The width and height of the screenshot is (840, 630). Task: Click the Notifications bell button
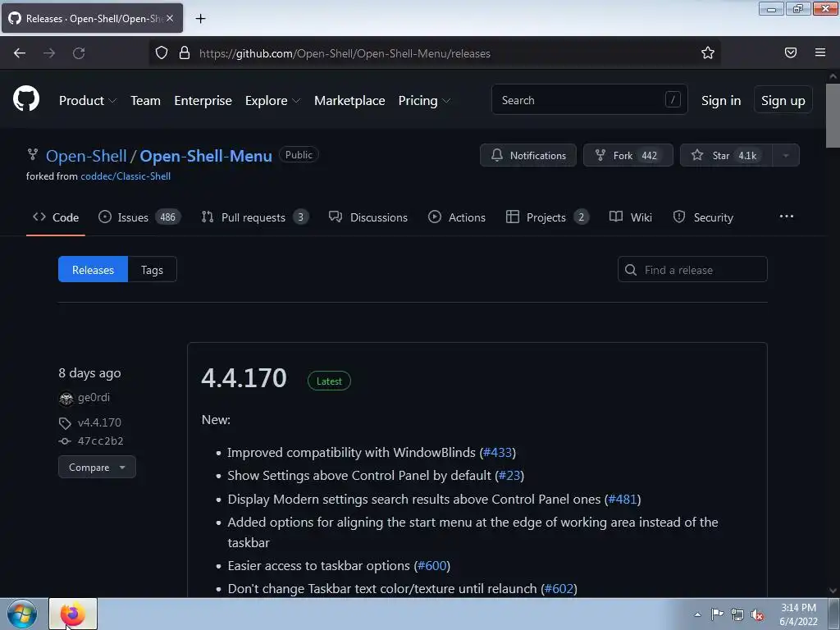(528, 155)
